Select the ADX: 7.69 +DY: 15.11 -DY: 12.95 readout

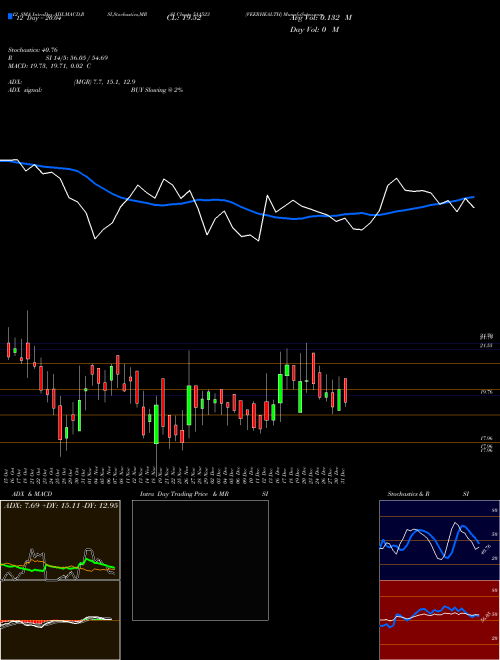tap(61, 505)
